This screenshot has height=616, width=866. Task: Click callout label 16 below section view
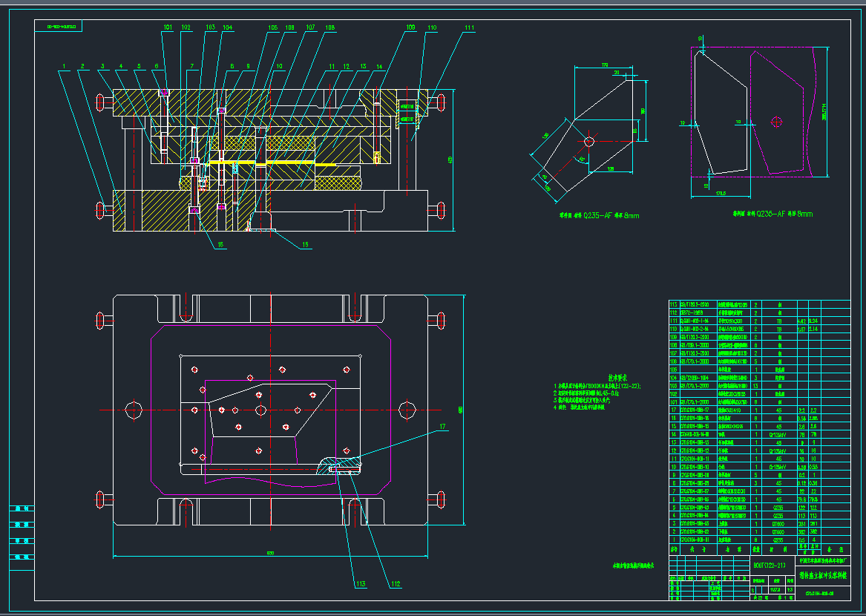(x=222, y=244)
